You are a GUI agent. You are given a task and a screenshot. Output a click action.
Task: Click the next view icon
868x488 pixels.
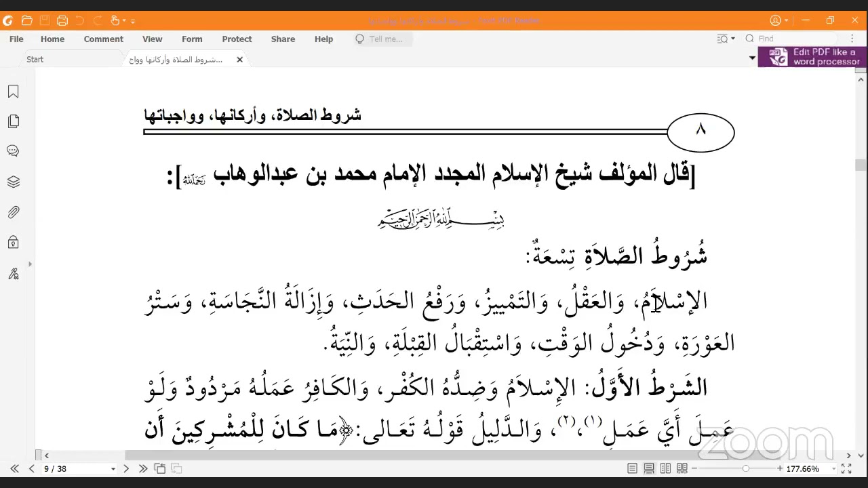[x=176, y=468]
